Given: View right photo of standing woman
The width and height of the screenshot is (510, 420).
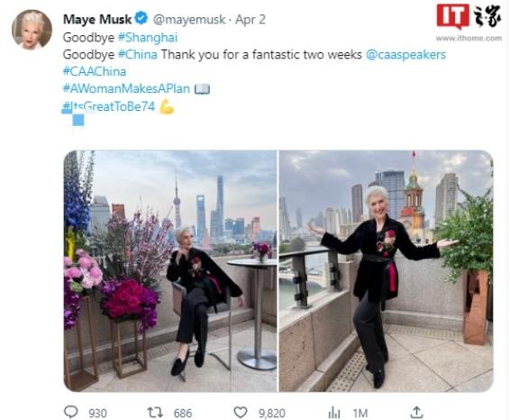Looking at the screenshot, I should [387, 271].
